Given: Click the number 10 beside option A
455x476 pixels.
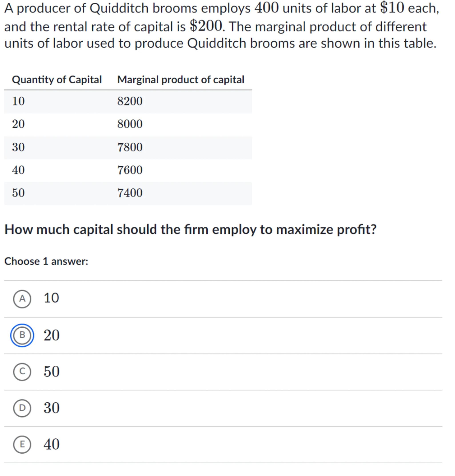Looking at the screenshot, I should [51, 298].
